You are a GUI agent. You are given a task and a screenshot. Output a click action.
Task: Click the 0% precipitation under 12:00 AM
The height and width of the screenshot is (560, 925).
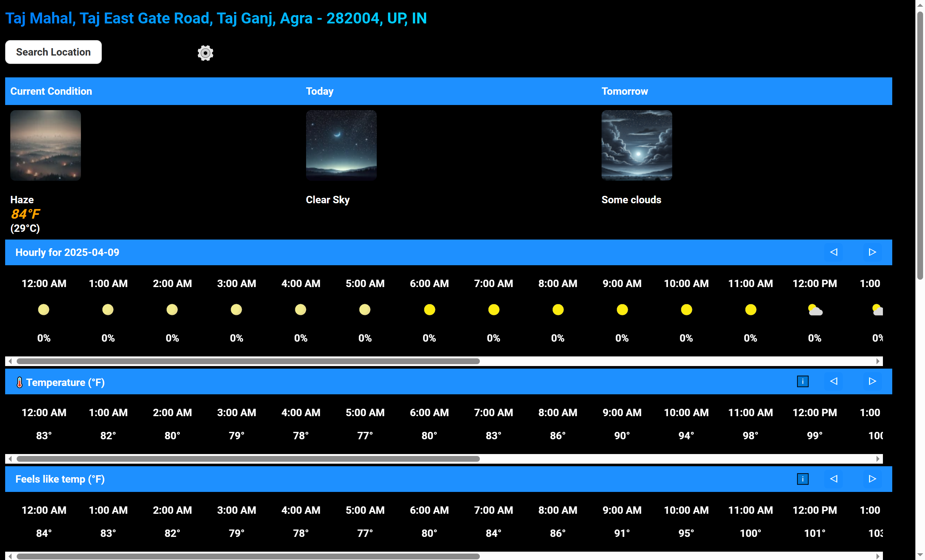[44, 338]
